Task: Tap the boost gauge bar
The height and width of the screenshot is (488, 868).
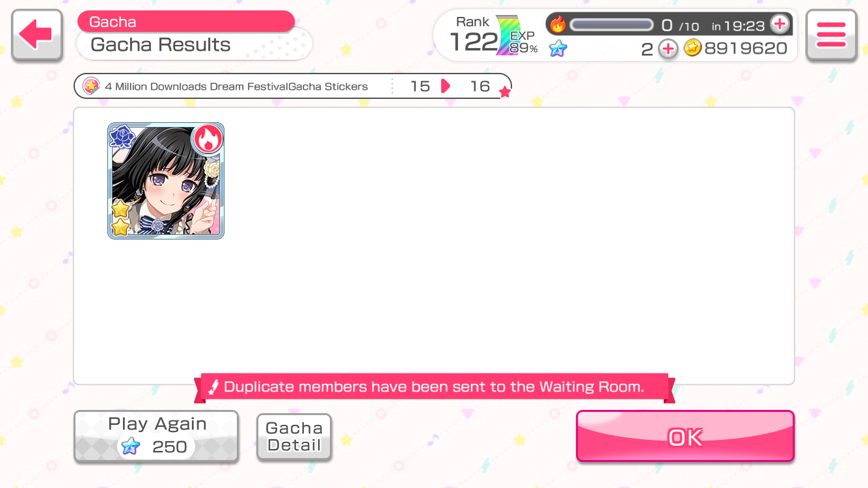Action: click(612, 25)
